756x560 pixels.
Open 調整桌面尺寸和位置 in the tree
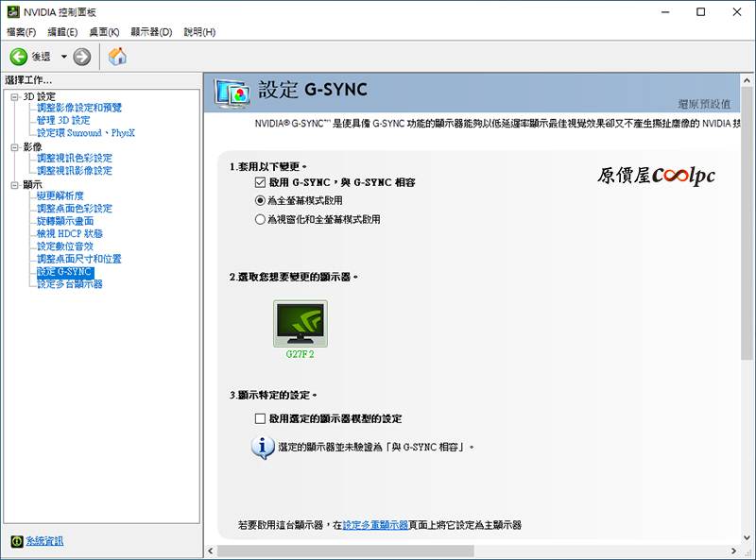79,259
